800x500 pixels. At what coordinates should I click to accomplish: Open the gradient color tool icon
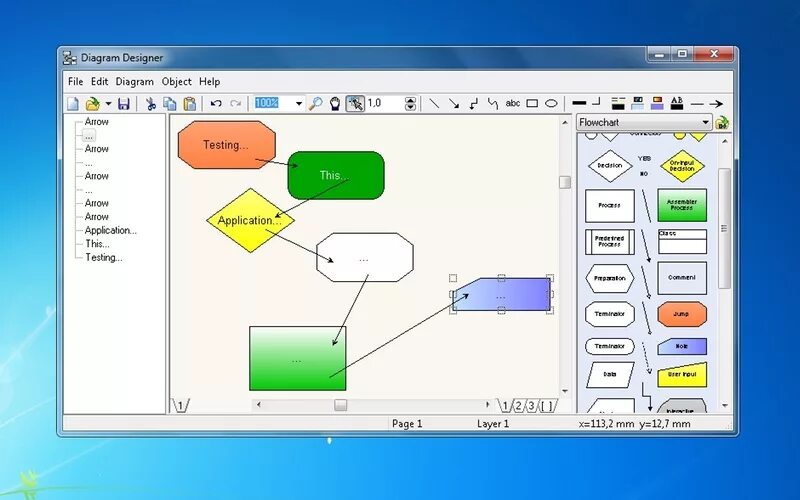click(657, 104)
